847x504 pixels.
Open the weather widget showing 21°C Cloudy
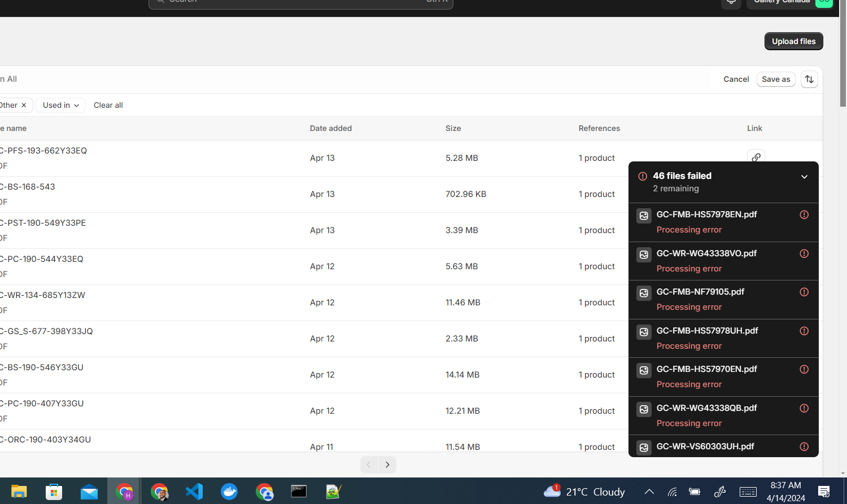click(584, 492)
